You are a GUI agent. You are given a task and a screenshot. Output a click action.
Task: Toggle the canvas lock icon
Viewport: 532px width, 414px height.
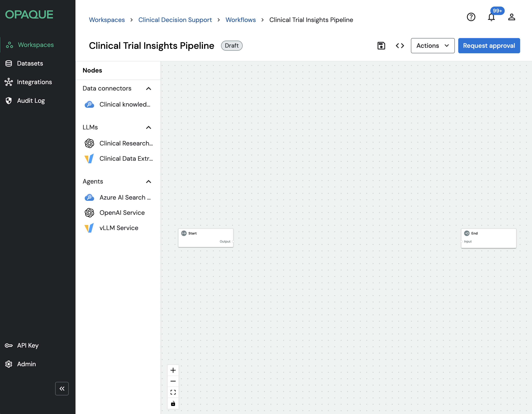[173, 403]
